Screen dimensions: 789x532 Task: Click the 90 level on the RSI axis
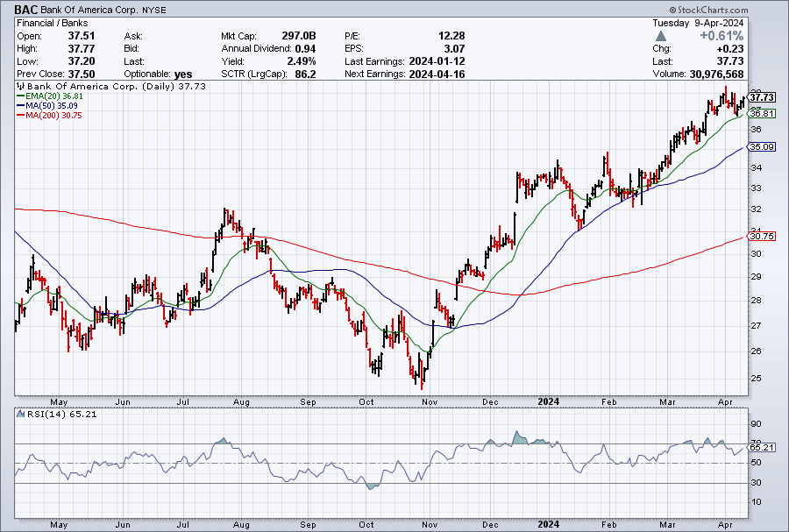coord(756,424)
